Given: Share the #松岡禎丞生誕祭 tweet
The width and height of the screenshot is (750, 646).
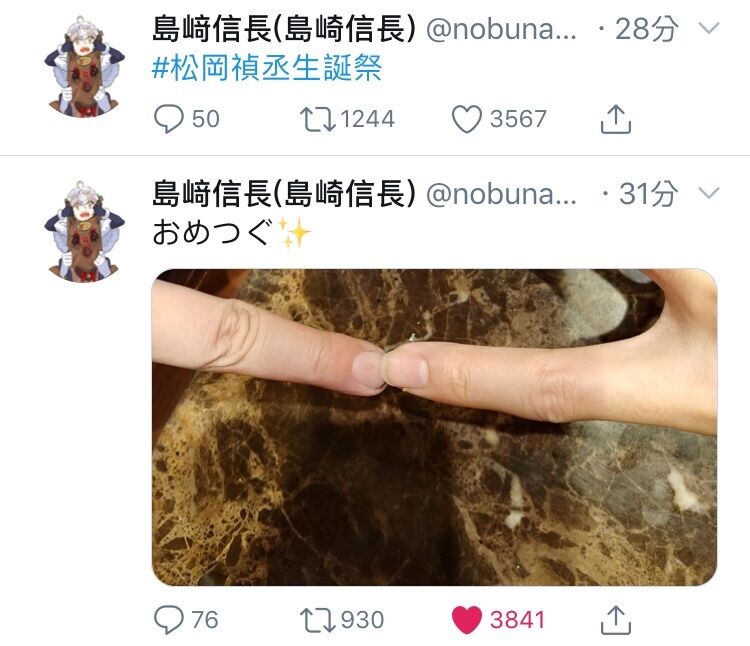Looking at the screenshot, I should 616,119.
